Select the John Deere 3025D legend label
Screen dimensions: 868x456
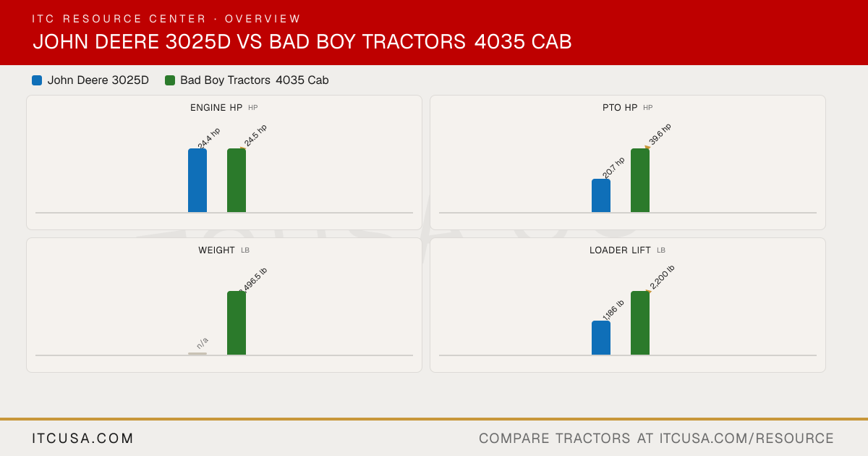point(98,80)
